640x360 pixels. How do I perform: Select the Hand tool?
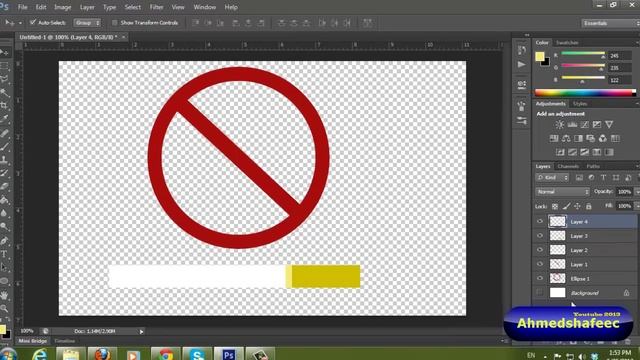(x=4, y=295)
